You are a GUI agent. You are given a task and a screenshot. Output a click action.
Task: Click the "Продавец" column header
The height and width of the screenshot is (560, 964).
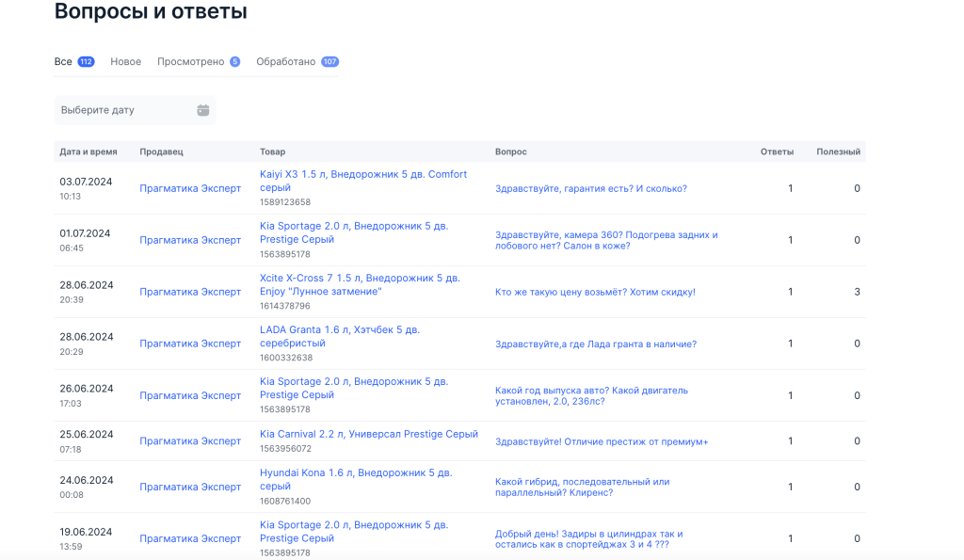tap(161, 152)
